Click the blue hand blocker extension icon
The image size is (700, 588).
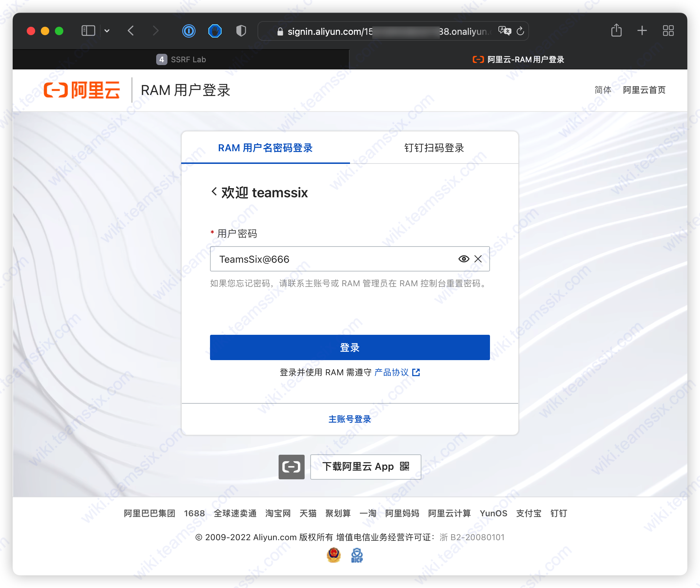215,31
